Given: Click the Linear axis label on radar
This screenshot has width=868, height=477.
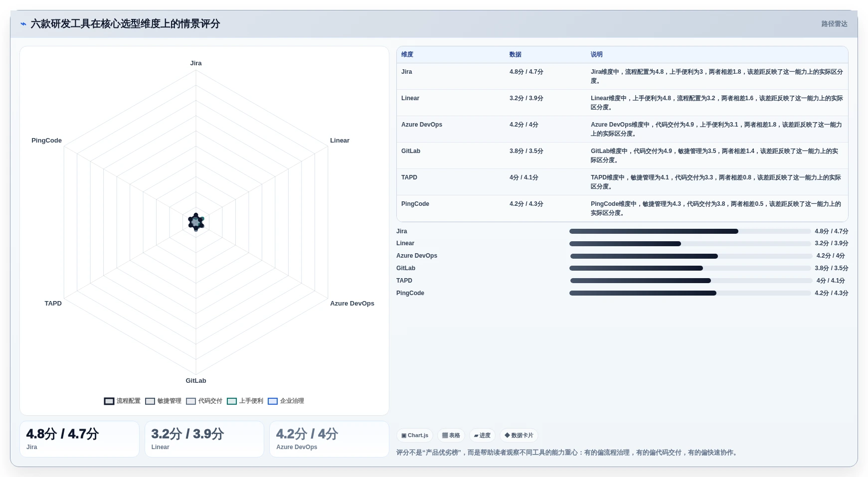Looking at the screenshot, I should [340, 141].
